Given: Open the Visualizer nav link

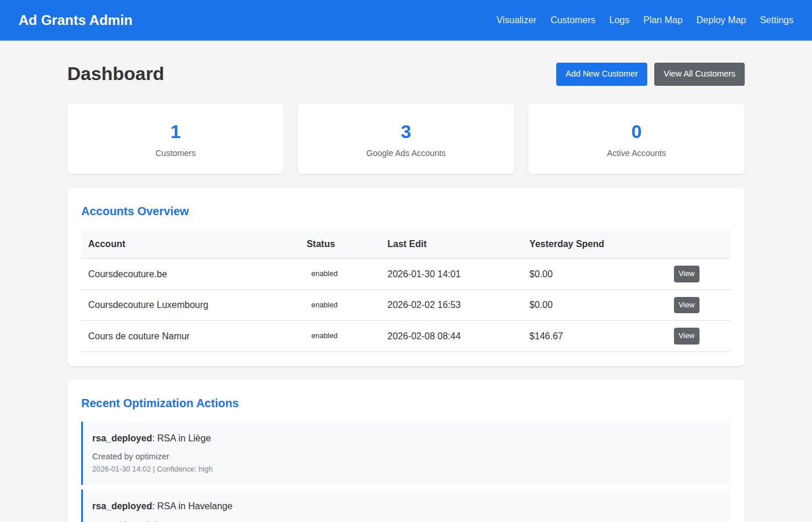Looking at the screenshot, I should click(x=516, y=20).
